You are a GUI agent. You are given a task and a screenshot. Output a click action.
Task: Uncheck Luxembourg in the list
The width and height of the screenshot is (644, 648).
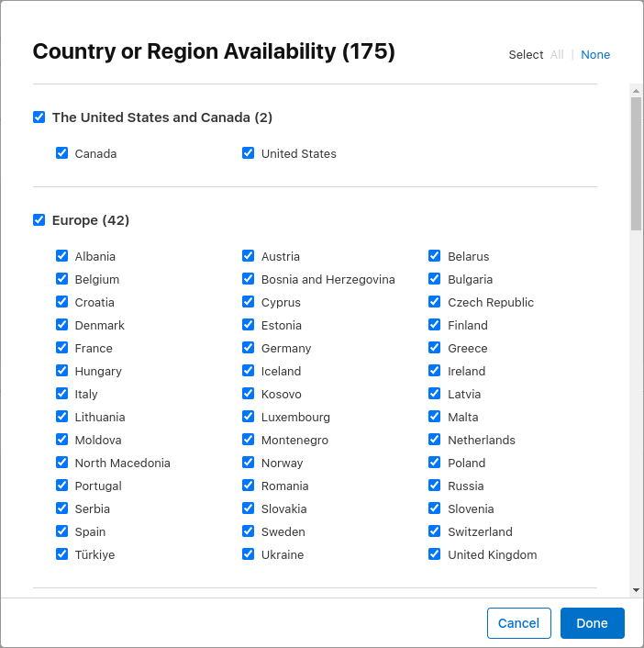(x=249, y=417)
